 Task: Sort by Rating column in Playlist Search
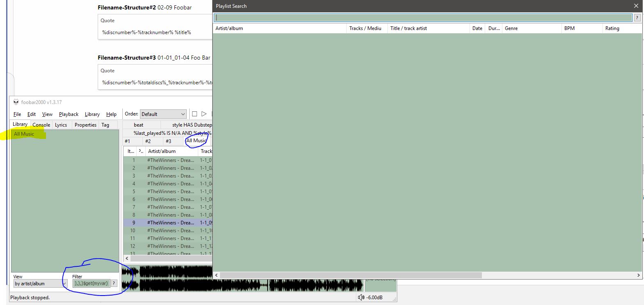(622, 28)
